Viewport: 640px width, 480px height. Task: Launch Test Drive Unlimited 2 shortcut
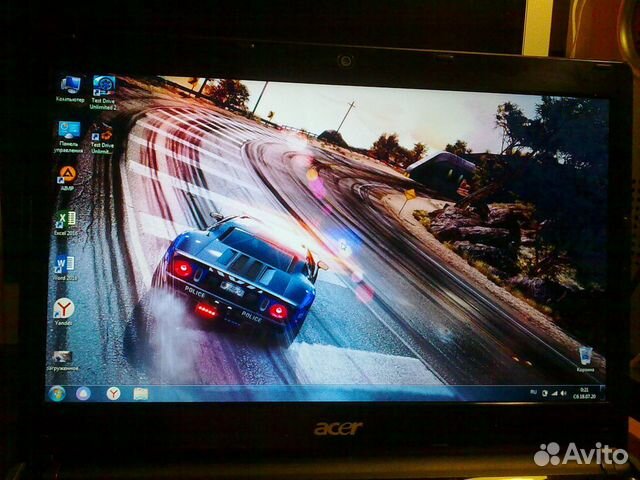tap(103, 93)
